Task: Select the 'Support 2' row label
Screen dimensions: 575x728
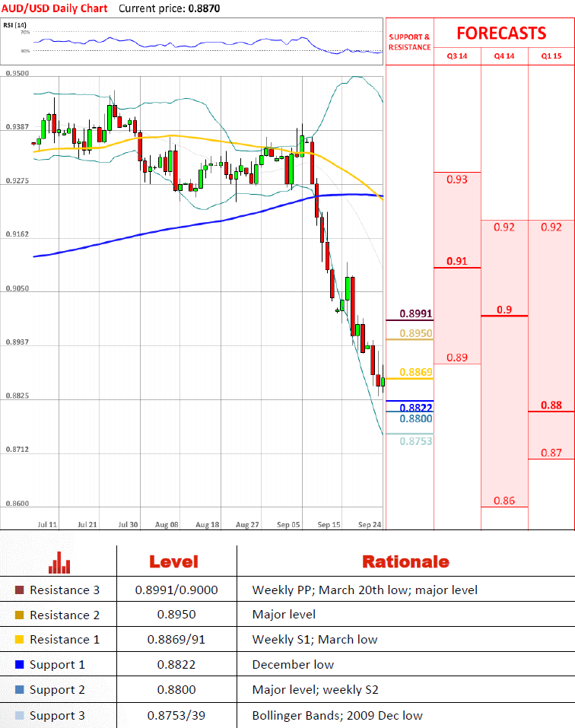Action: pos(57,690)
